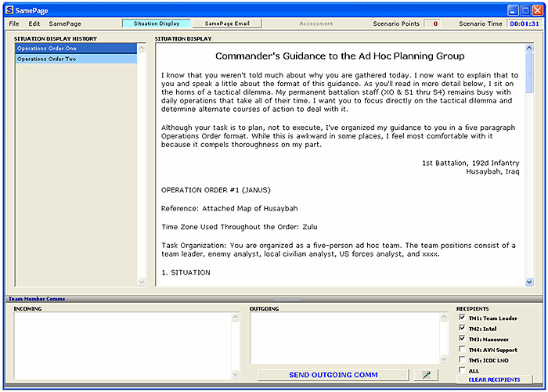Viewport: 548px width, 392px height.
Task: Click the SamePage app icon in title bar
Action: (10, 10)
